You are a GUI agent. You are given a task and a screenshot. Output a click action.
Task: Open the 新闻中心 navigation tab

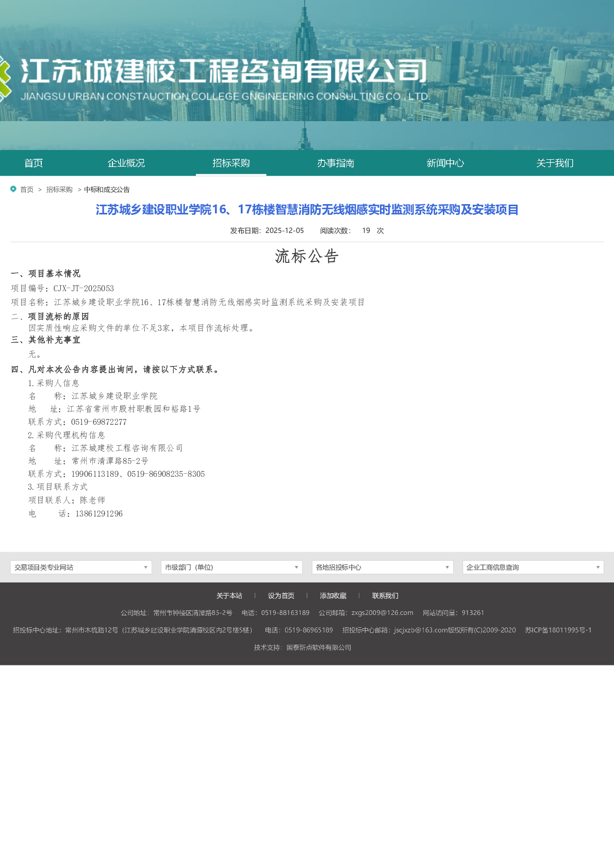(445, 163)
